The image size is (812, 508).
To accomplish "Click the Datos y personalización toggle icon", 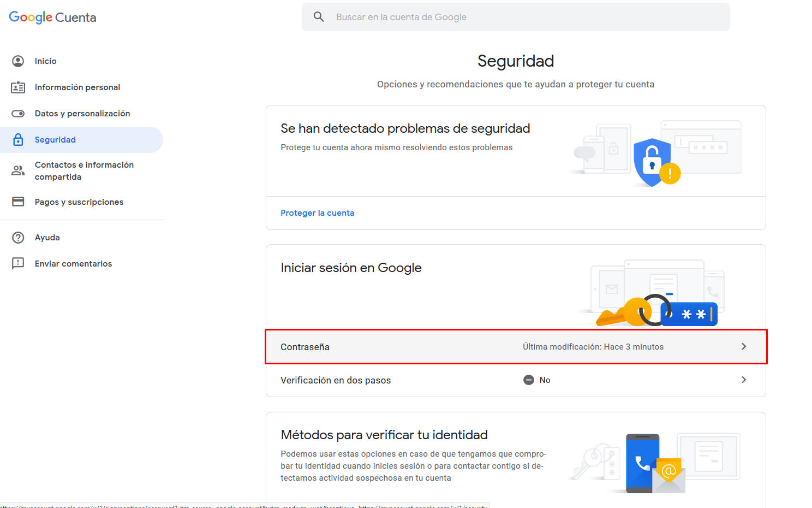I will (18, 114).
